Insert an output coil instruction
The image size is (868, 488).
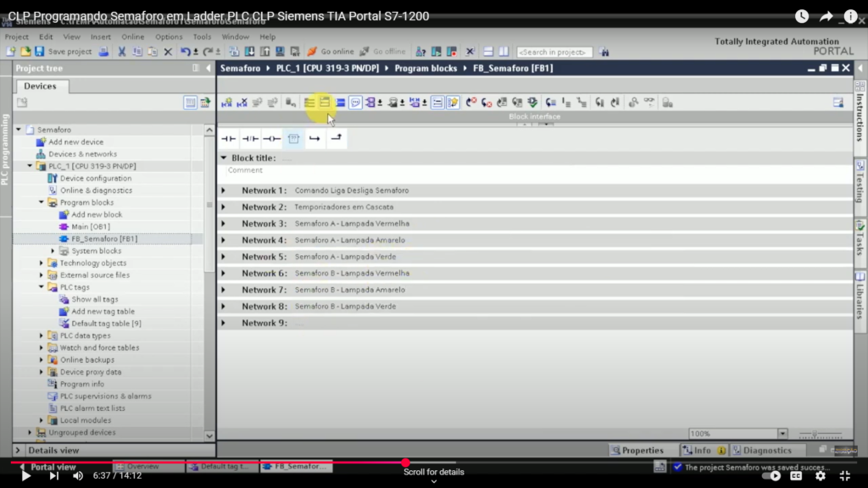pyautogui.click(x=272, y=138)
